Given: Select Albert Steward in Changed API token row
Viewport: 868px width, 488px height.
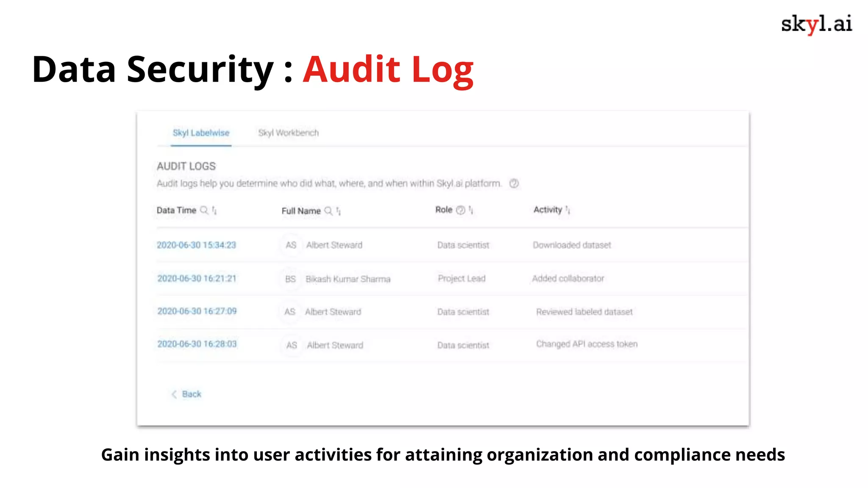Looking at the screenshot, I should coord(335,345).
